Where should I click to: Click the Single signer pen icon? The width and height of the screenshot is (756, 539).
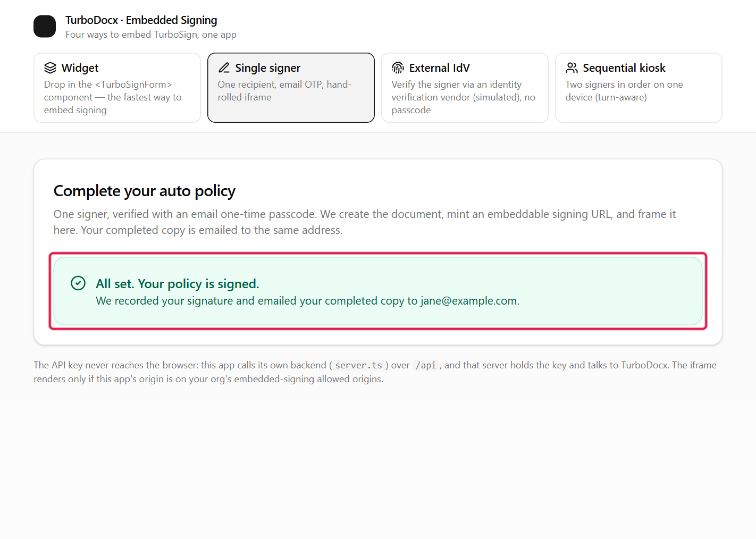tap(224, 68)
